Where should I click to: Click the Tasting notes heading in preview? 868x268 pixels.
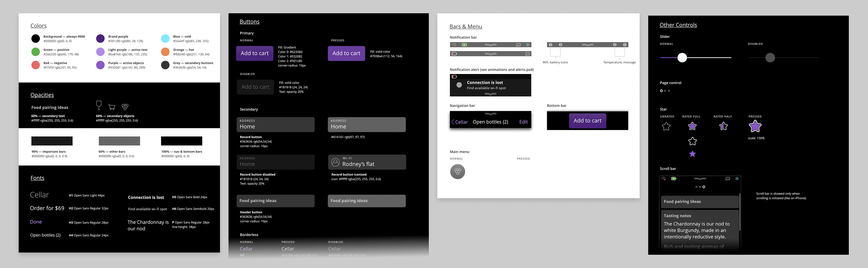click(677, 216)
